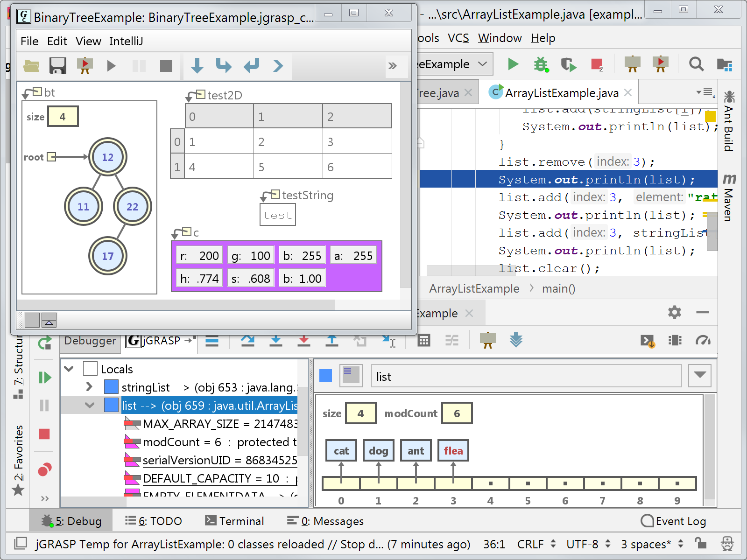747x560 pixels.
Task: Open the 0: Messages tool window
Action: click(x=325, y=521)
